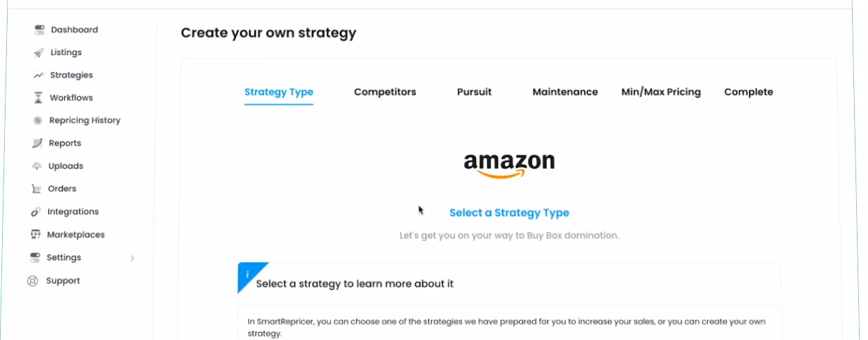Click the Amazon logo image
Viewport: 868px width, 340px height.
pos(509,165)
